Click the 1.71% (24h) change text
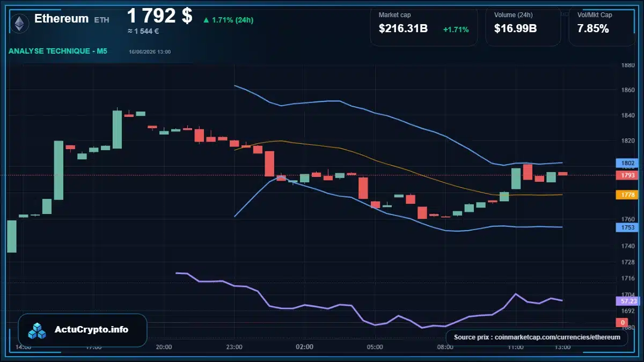The image size is (644, 362). [x=232, y=20]
